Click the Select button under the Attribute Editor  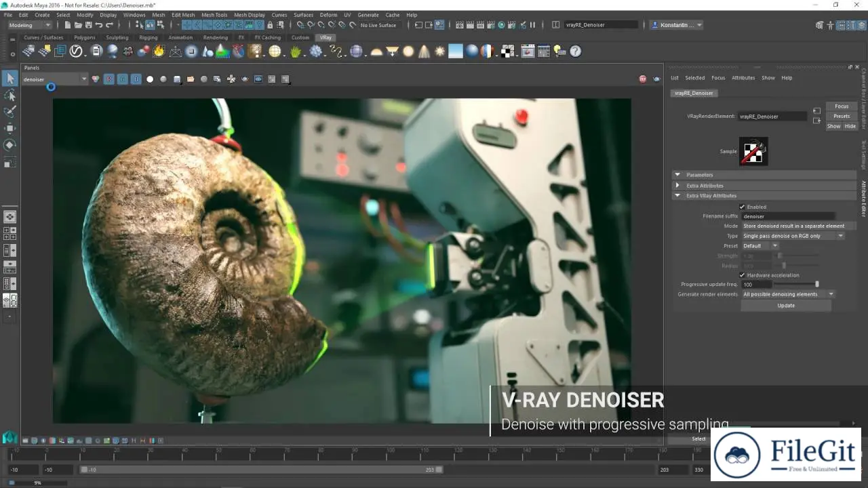(x=698, y=439)
